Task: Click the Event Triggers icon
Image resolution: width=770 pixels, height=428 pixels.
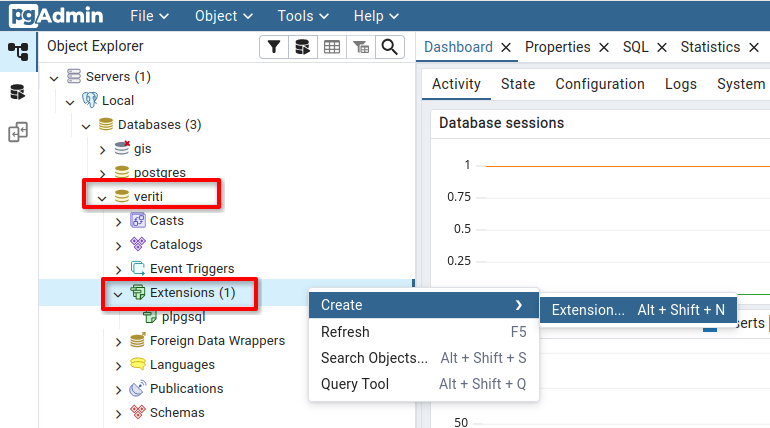Action: [x=138, y=268]
